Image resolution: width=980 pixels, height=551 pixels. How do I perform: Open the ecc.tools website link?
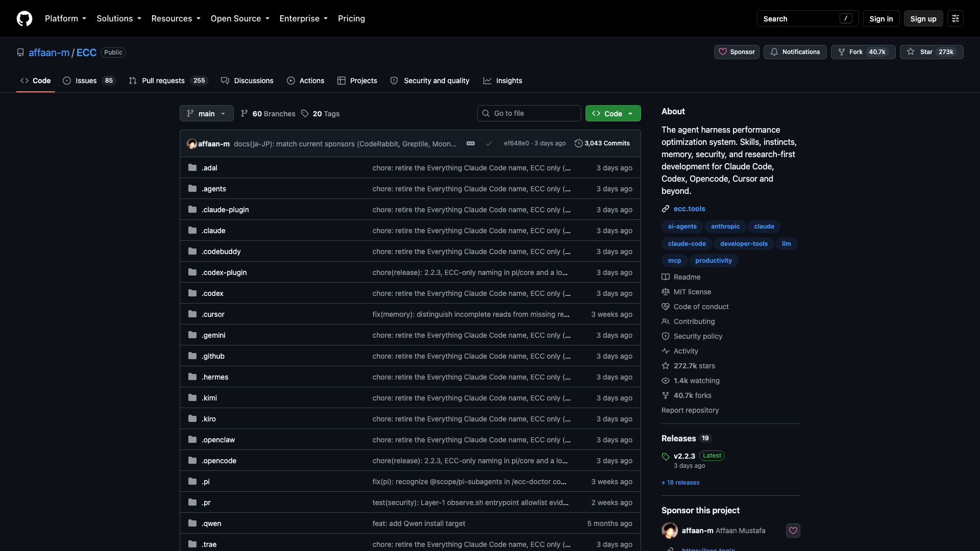click(689, 209)
